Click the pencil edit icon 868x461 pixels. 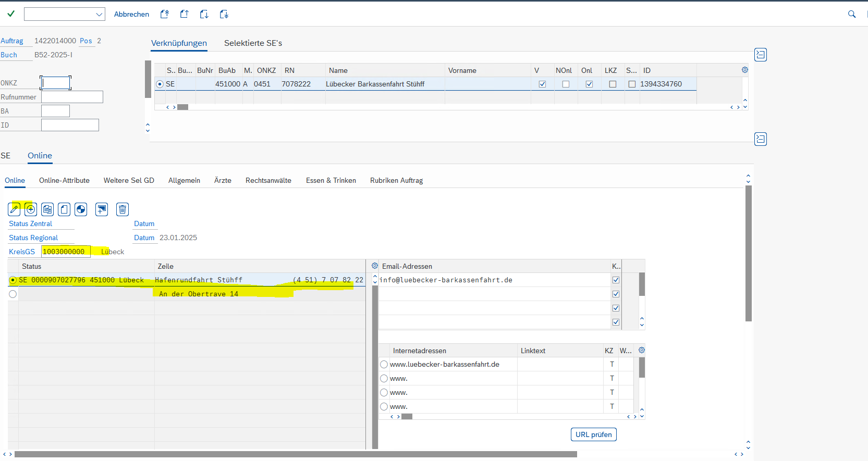tap(15, 209)
